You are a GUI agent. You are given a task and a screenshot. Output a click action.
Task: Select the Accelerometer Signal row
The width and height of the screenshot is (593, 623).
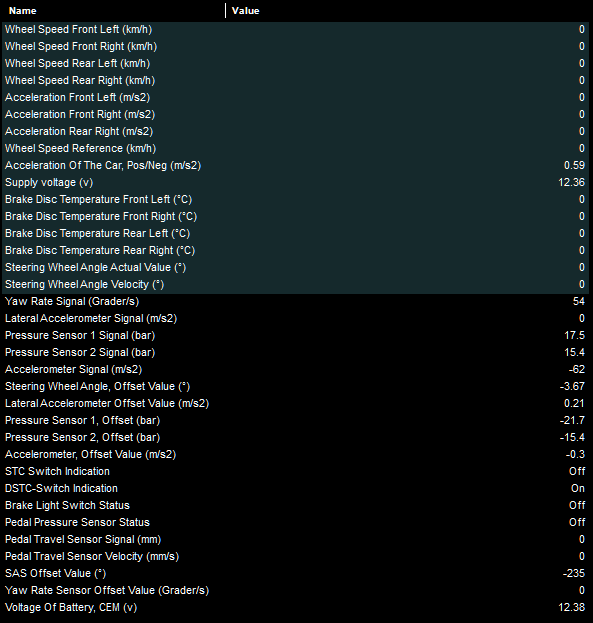coord(296,370)
